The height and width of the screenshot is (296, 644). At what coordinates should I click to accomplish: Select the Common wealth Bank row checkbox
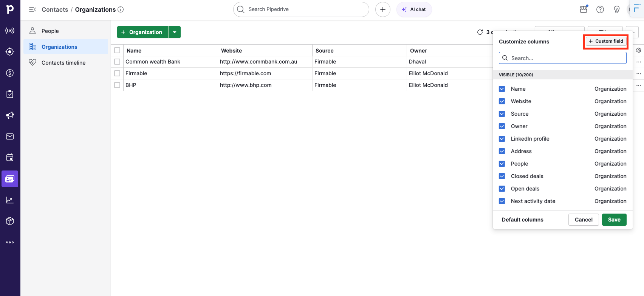[x=117, y=62]
